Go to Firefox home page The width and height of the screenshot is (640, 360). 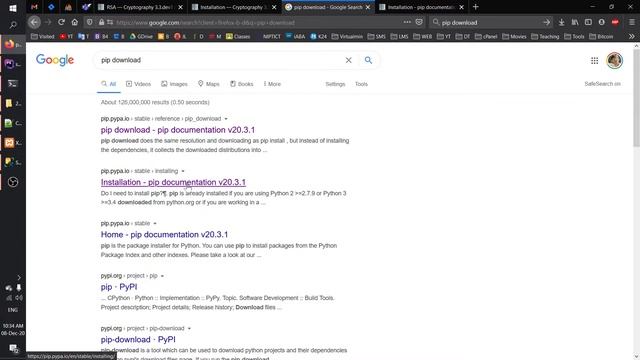[75, 22]
